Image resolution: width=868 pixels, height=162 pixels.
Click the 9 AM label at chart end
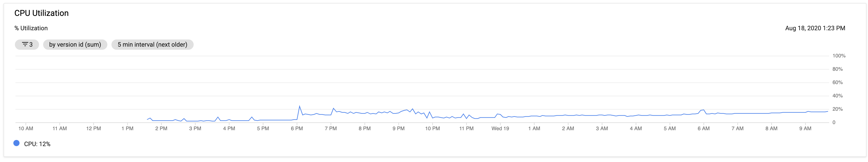coord(805,128)
